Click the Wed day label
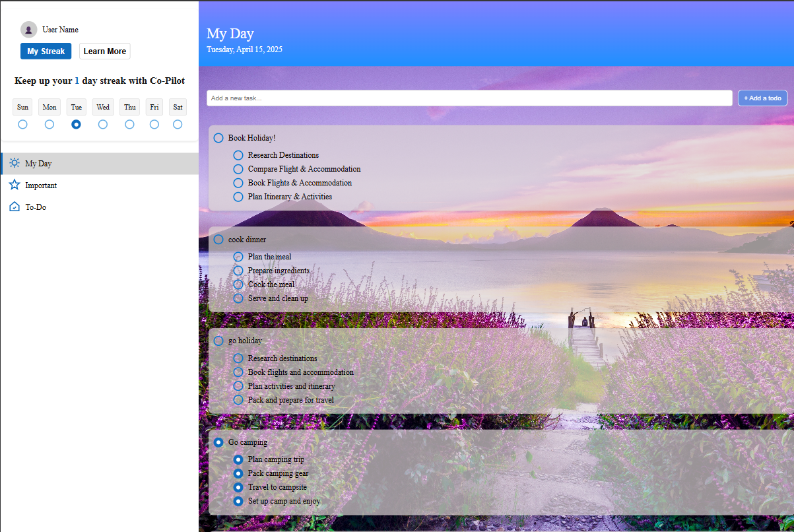The image size is (794, 532). coord(103,107)
